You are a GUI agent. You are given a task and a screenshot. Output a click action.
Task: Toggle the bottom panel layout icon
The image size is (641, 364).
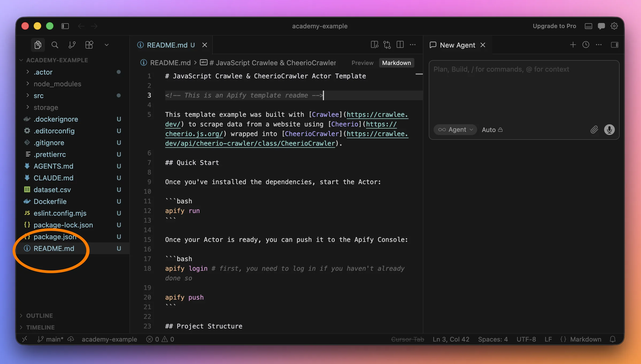(588, 26)
